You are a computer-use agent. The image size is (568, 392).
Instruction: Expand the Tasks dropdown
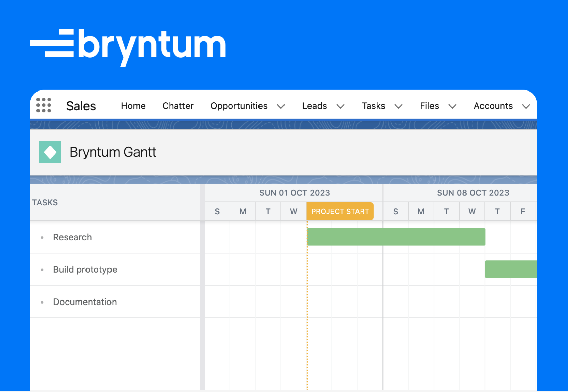click(399, 106)
